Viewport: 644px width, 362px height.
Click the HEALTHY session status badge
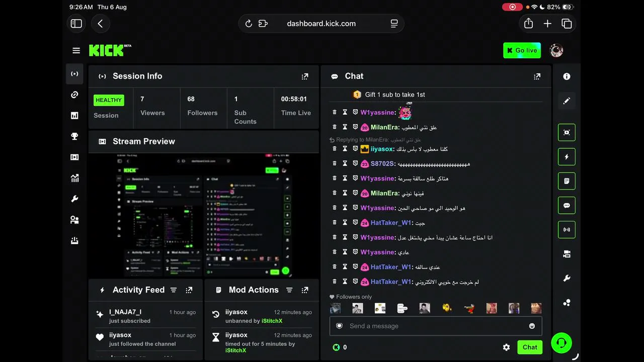point(109,100)
